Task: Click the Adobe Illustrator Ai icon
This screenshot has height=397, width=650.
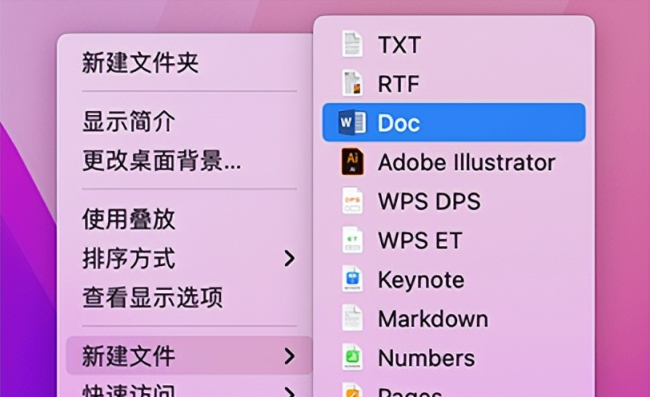Action: click(352, 162)
